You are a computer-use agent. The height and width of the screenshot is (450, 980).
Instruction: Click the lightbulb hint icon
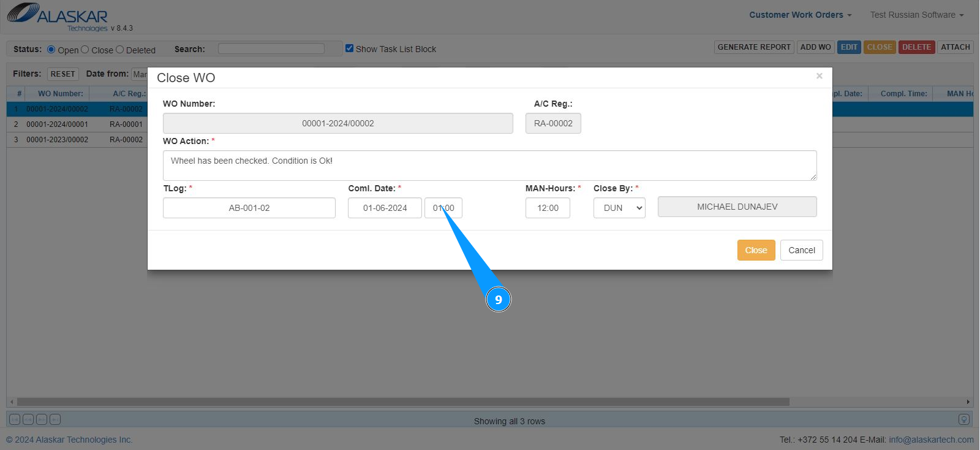[963, 419]
